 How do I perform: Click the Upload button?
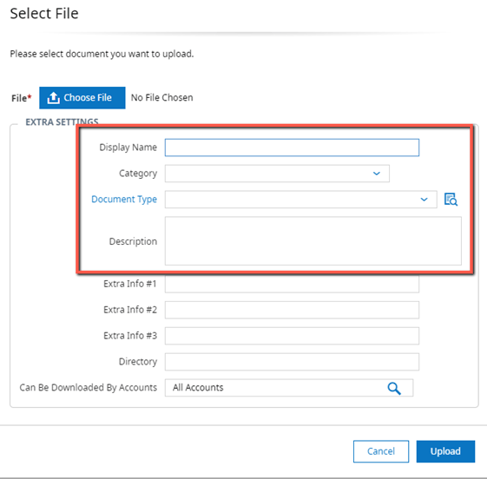[x=445, y=451]
